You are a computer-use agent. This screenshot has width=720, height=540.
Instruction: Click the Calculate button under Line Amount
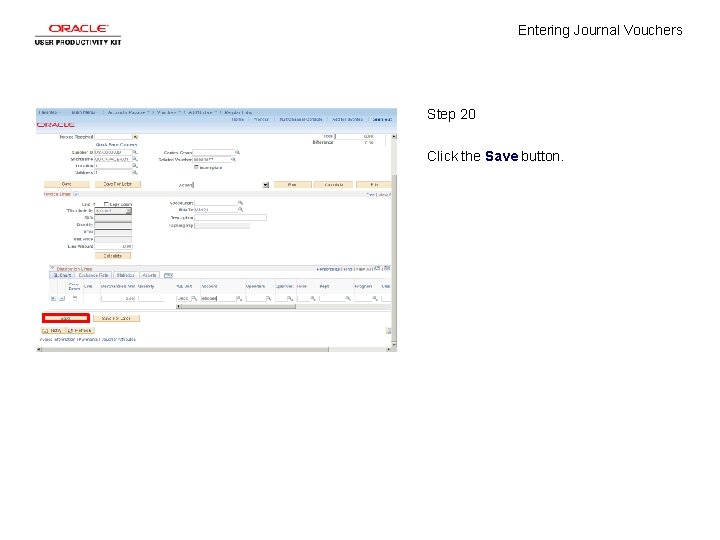113,256
